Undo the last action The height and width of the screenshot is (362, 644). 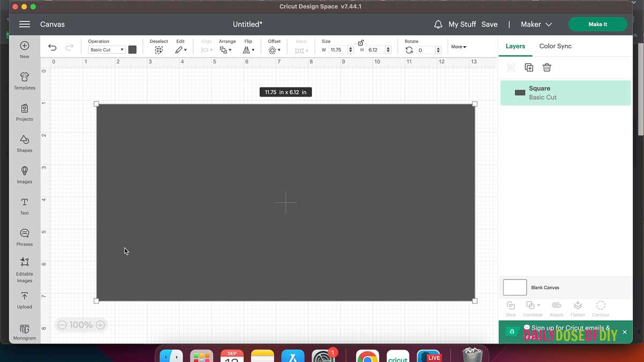(52, 48)
